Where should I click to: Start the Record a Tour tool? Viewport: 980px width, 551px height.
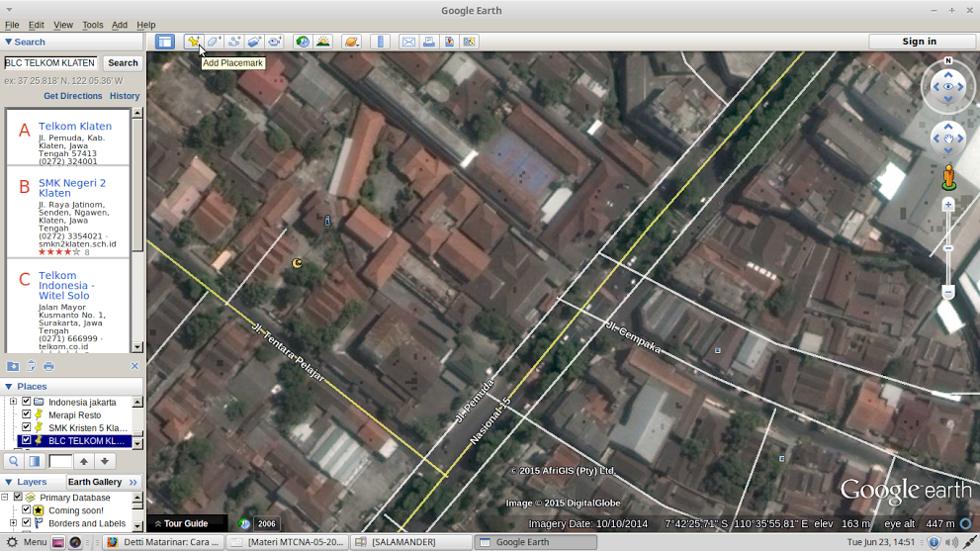(x=274, y=42)
